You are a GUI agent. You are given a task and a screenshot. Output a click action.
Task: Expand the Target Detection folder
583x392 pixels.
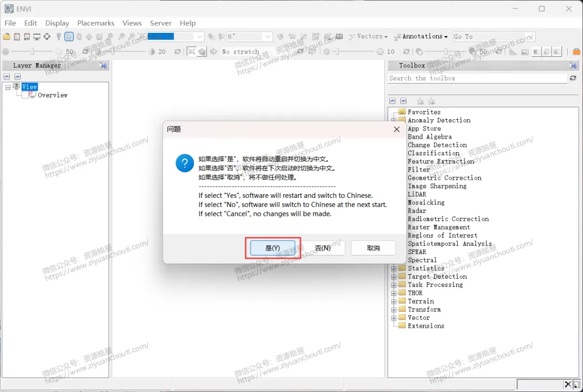[x=394, y=277]
